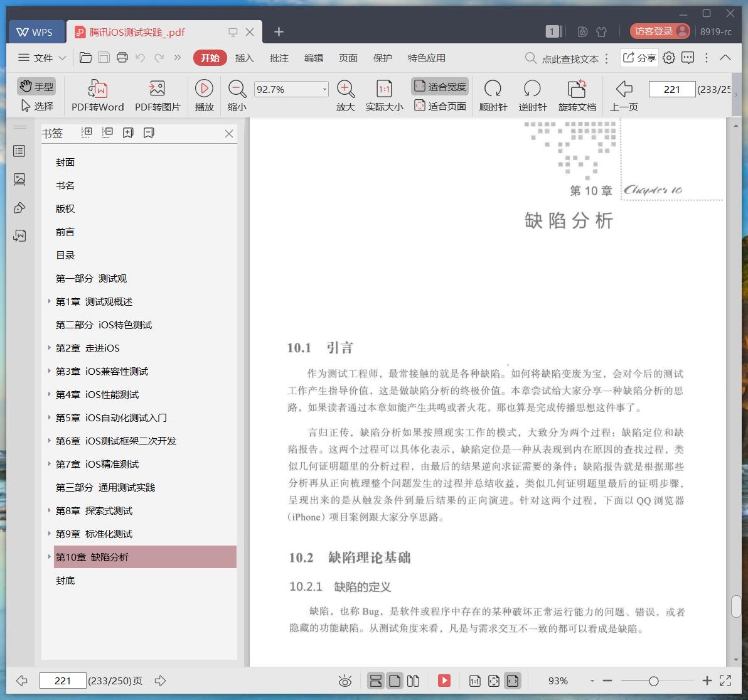Switch to the 特色应用 ribbon tab
Image resolution: width=748 pixels, height=700 pixels.
click(427, 58)
